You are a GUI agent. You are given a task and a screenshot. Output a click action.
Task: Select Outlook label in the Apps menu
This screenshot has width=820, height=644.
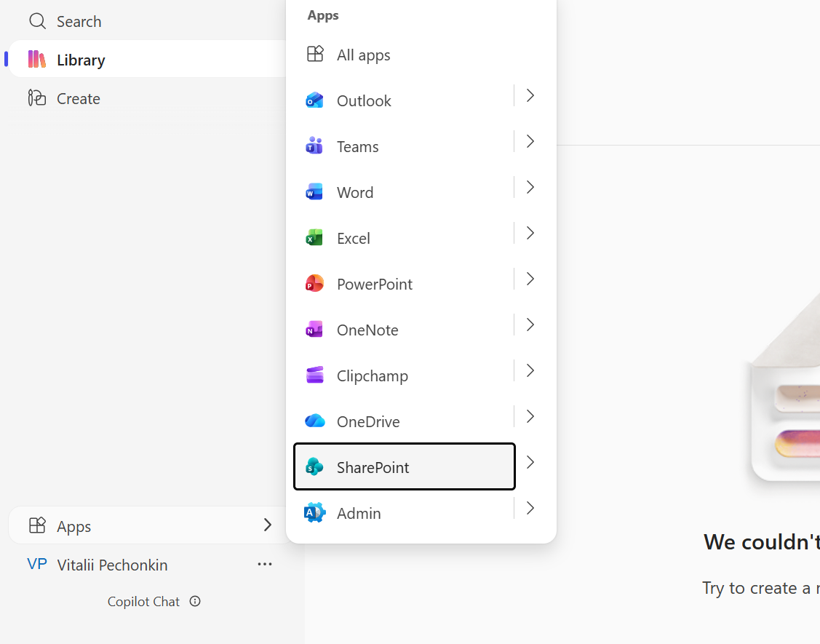(364, 100)
